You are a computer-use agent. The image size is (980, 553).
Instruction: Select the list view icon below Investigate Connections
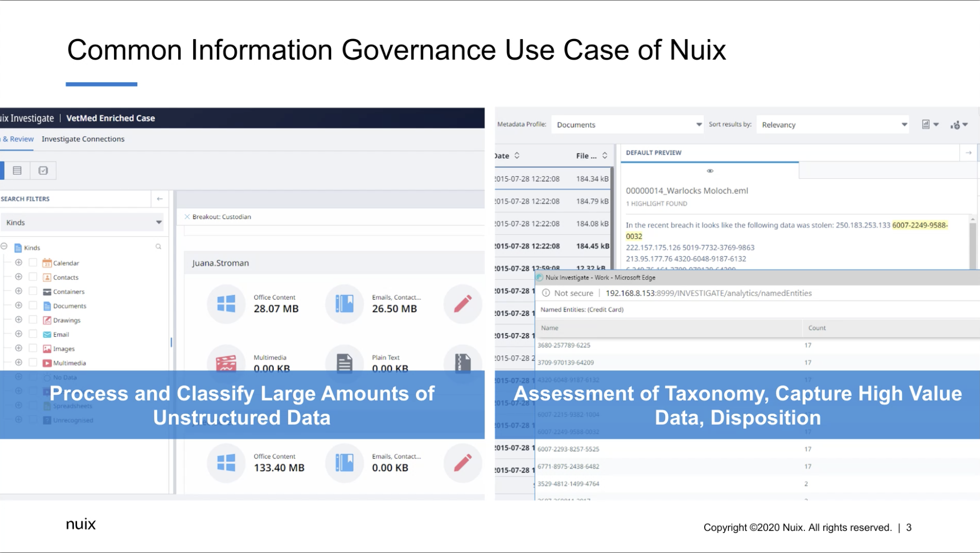(x=18, y=170)
